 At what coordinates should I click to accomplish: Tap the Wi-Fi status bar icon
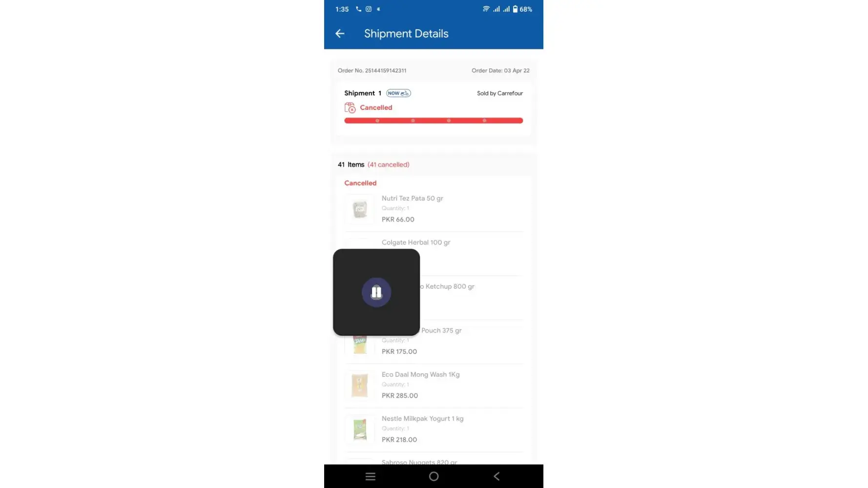click(486, 9)
